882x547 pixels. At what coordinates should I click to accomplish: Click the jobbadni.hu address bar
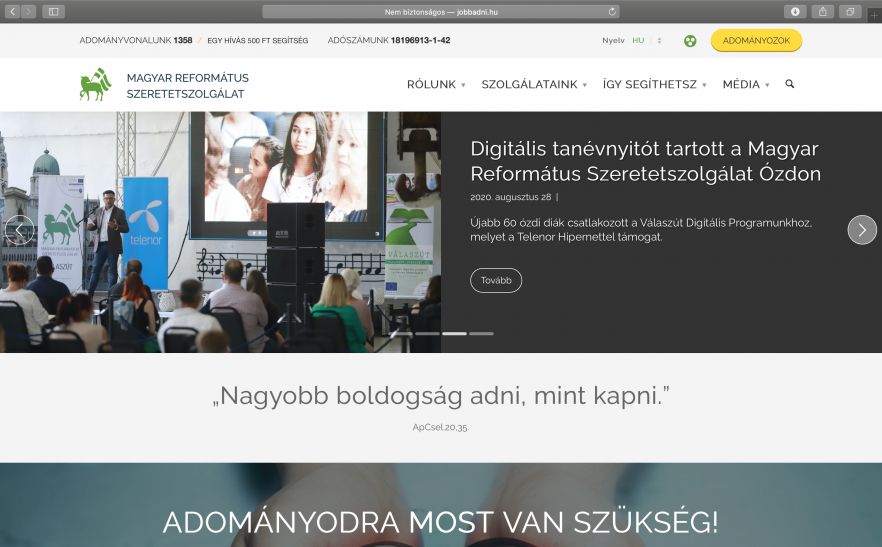(x=440, y=11)
